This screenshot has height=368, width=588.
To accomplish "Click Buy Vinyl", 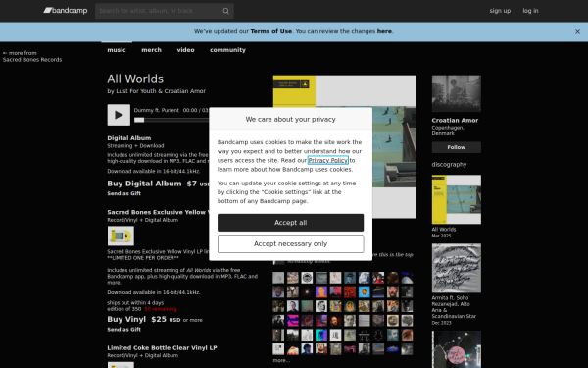I will (x=126, y=320).
